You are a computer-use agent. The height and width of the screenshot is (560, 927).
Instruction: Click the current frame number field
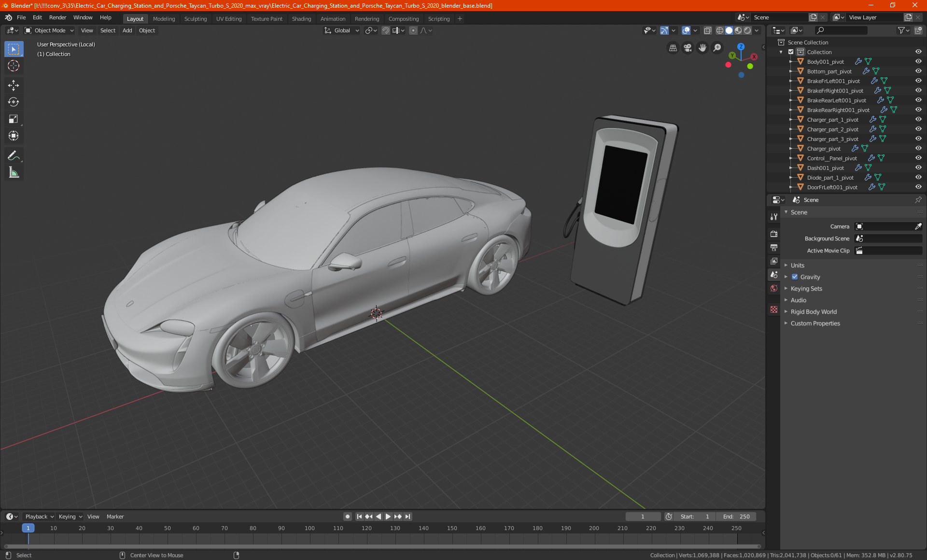[x=643, y=517]
